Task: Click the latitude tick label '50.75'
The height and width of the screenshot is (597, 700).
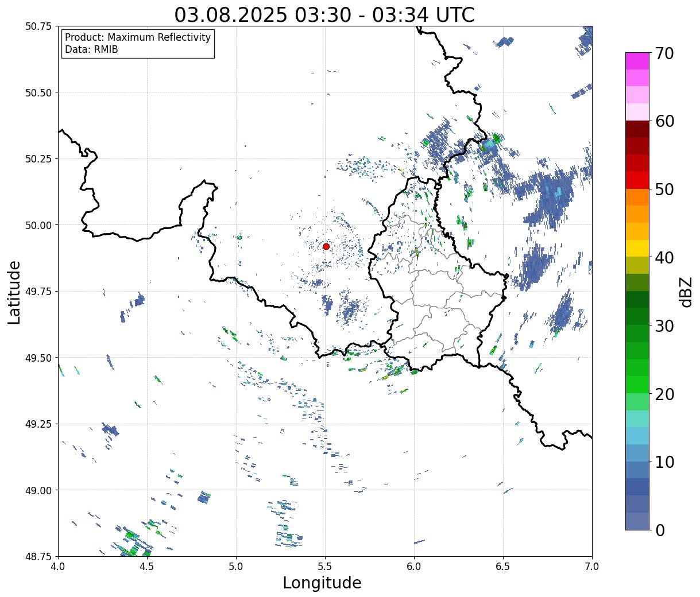Action: pos(38,26)
